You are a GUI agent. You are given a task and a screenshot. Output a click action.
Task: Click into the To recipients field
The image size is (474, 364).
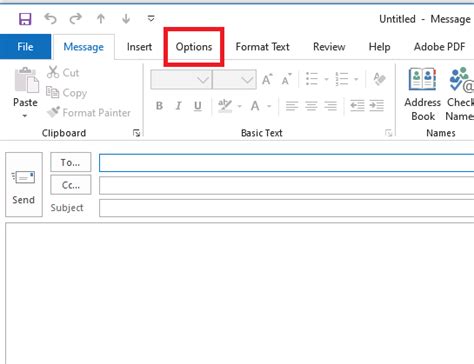coord(287,163)
